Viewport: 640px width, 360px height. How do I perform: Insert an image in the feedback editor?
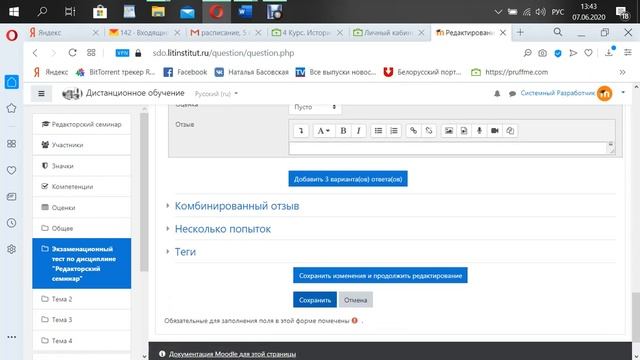coord(449,131)
